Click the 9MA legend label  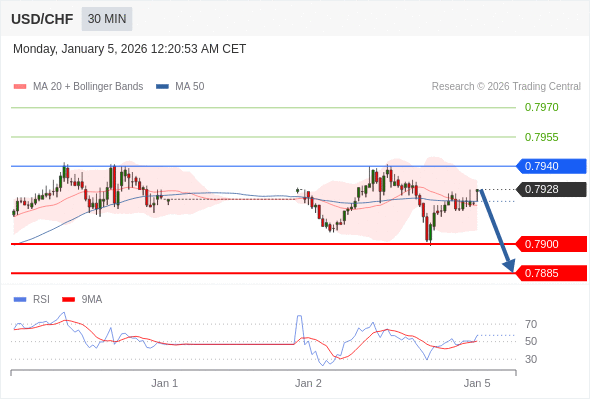pyautogui.click(x=92, y=300)
